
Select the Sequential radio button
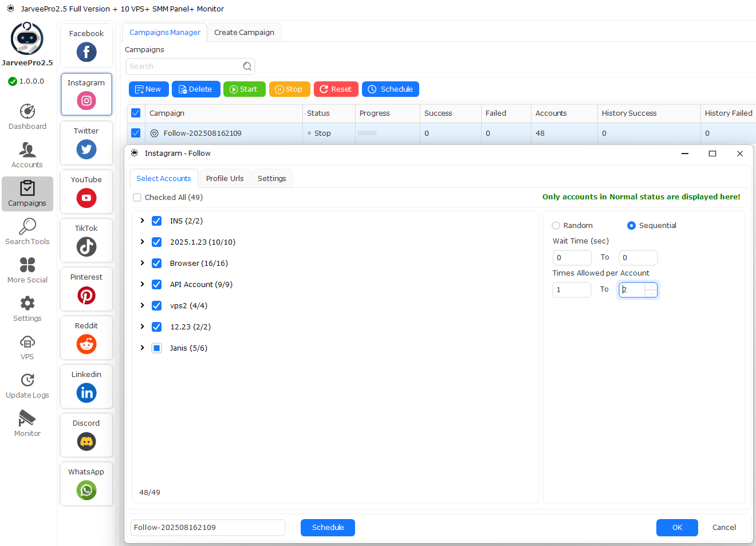pos(631,226)
